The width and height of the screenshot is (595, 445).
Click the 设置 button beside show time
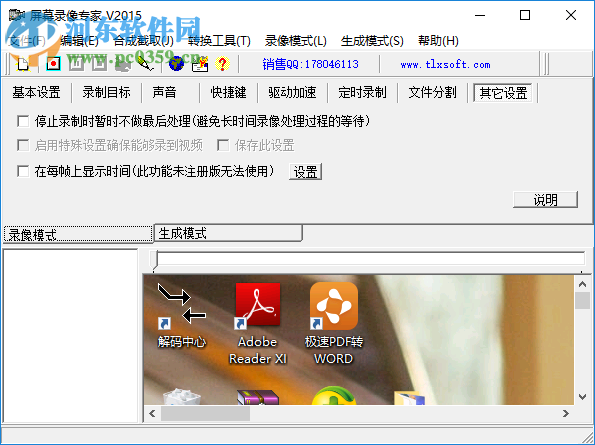click(305, 172)
